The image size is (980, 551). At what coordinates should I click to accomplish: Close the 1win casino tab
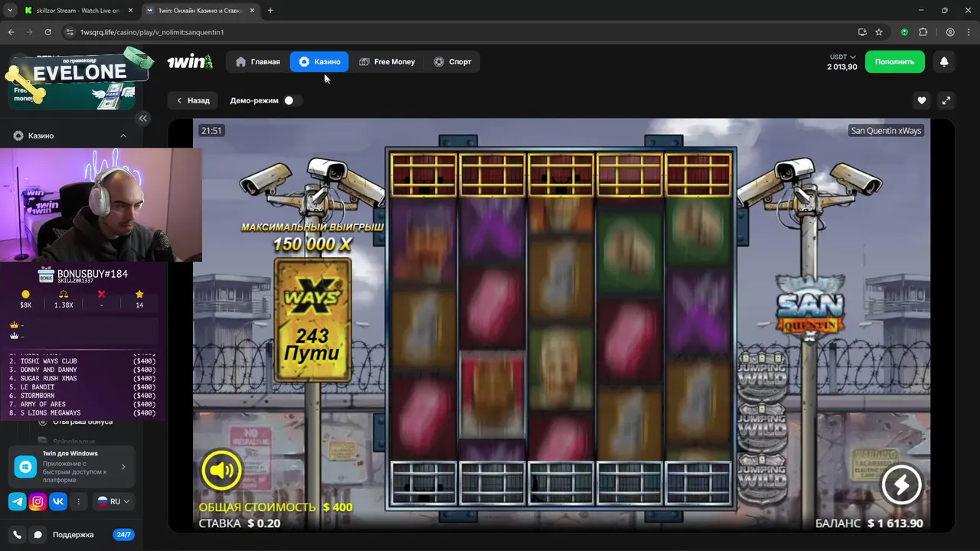(253, 11)
